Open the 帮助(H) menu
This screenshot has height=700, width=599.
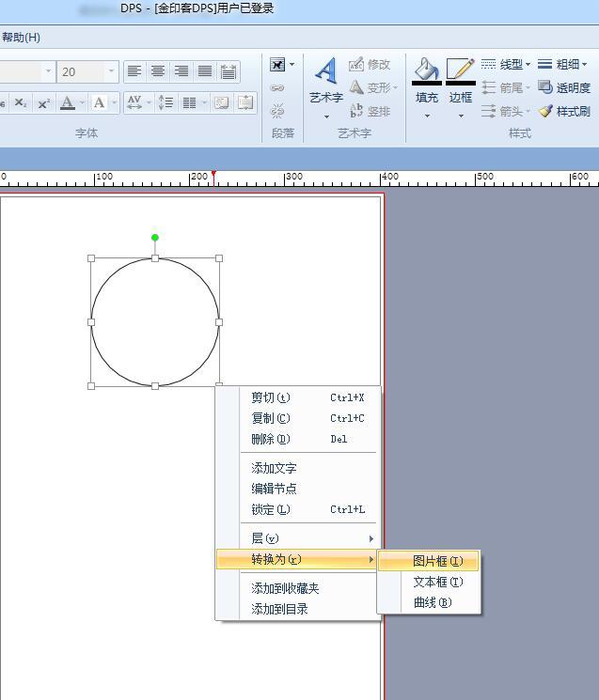point(21,38)
